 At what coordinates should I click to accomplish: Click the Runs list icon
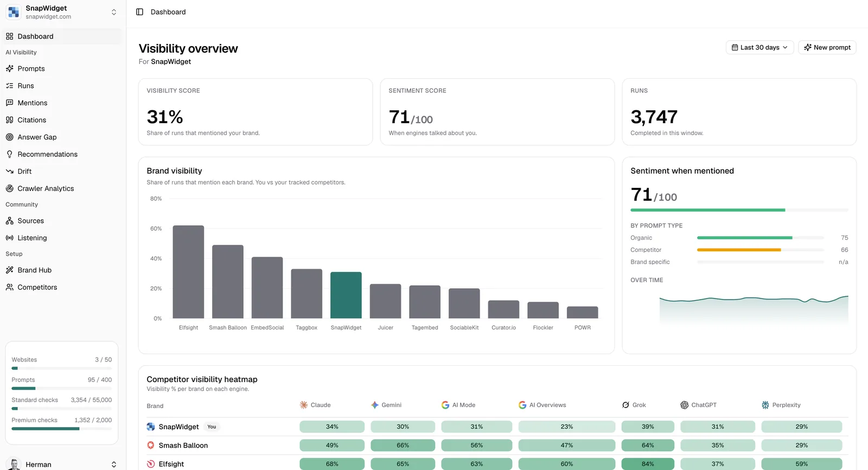click(x=9, y=86)
